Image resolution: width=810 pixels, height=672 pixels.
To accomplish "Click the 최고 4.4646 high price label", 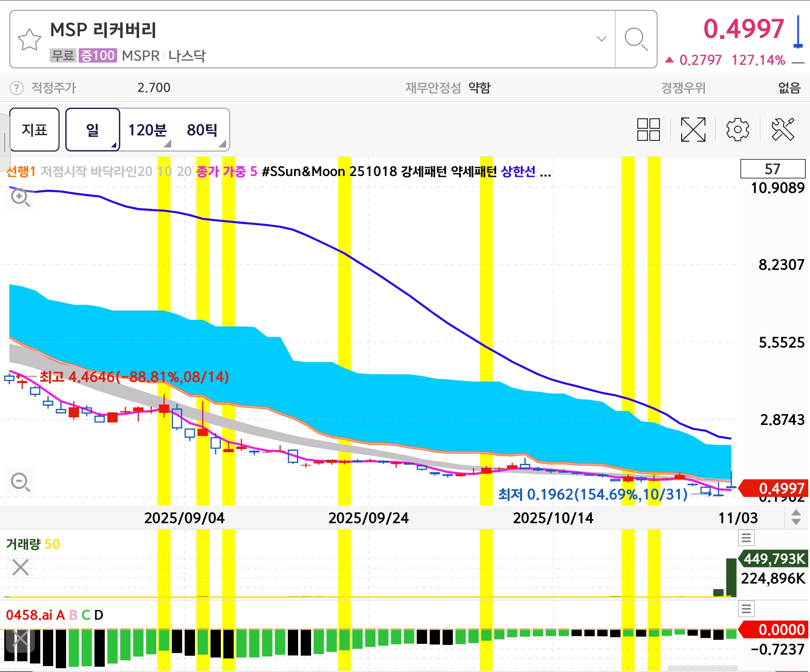I will [134, 377].
